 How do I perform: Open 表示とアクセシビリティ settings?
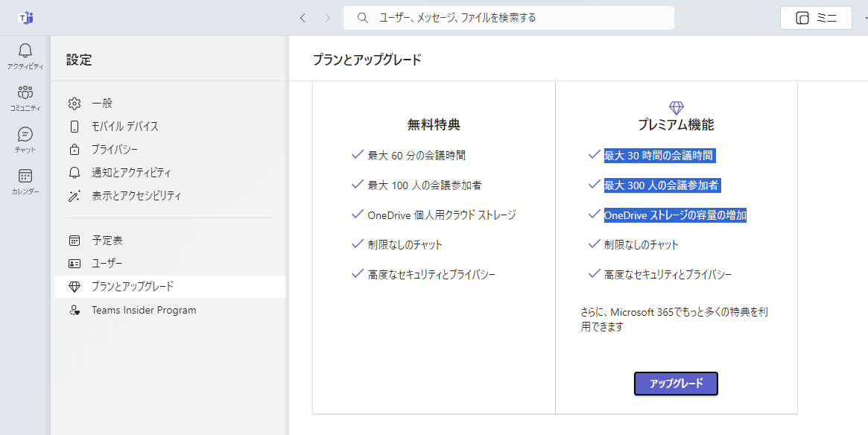point(170,195)
